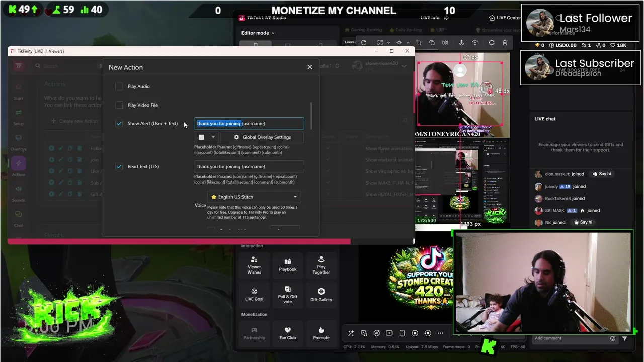Click the duplicate source icon in toolbar
This screenshot has height=362, width=644.
(x=432, y=43)
